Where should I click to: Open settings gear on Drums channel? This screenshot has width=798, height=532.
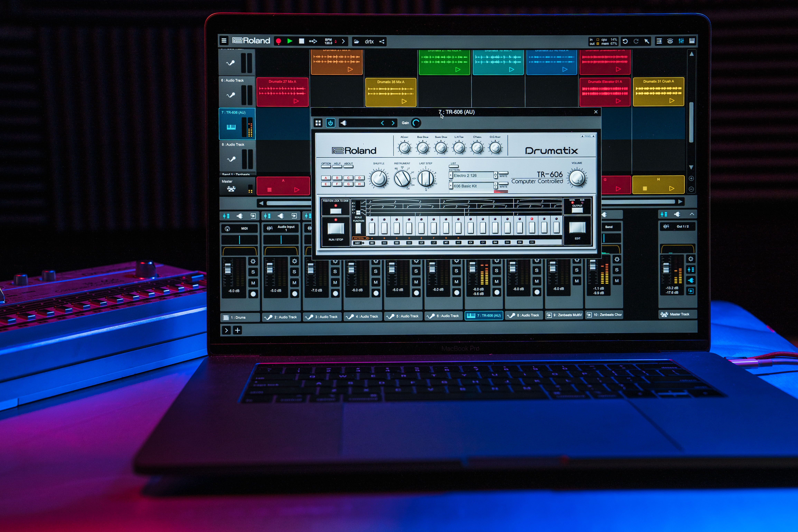(253, 261)
